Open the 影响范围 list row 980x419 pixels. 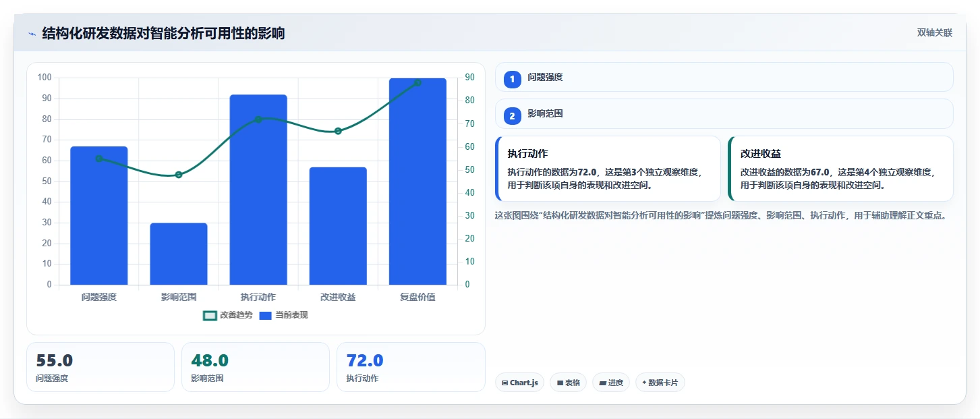724,114
